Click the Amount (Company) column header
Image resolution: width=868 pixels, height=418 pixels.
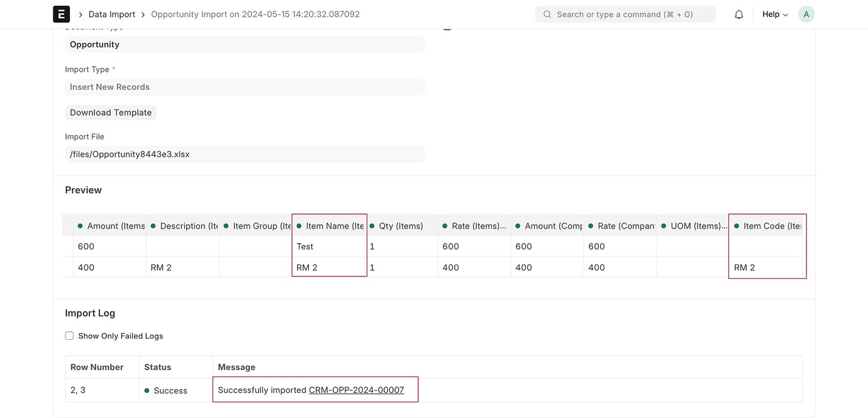(547, 225)
